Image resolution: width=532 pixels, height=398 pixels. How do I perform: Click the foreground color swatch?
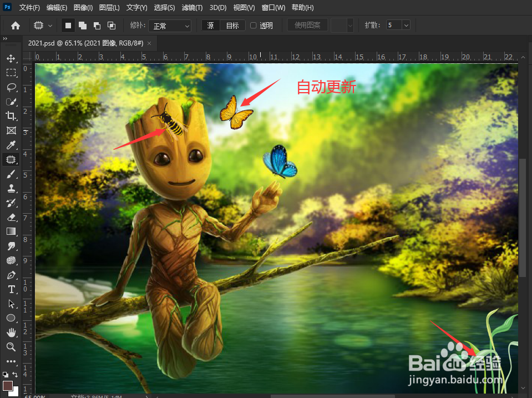[x=7, y=386]
